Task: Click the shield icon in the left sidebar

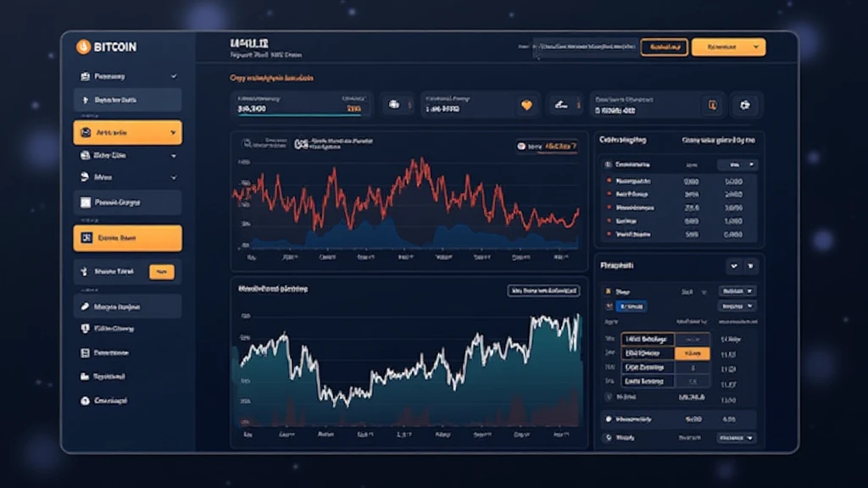Action: (x=85, y=328)
